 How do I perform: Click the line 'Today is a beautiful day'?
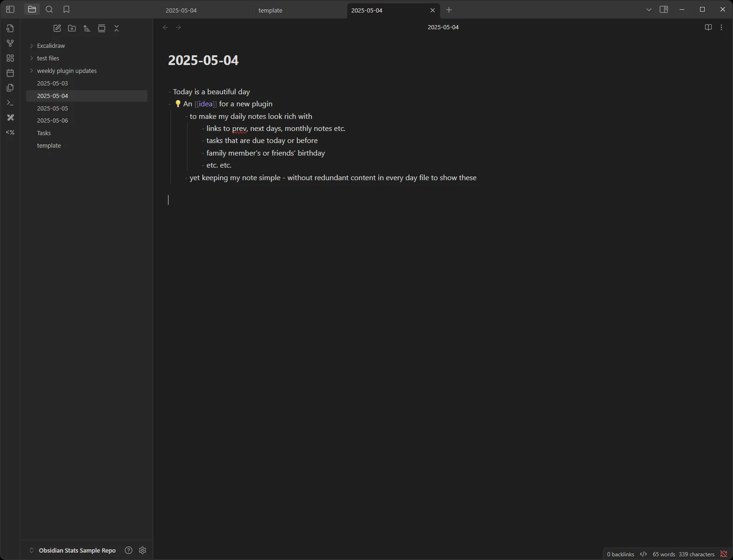(x=211, y=92)
